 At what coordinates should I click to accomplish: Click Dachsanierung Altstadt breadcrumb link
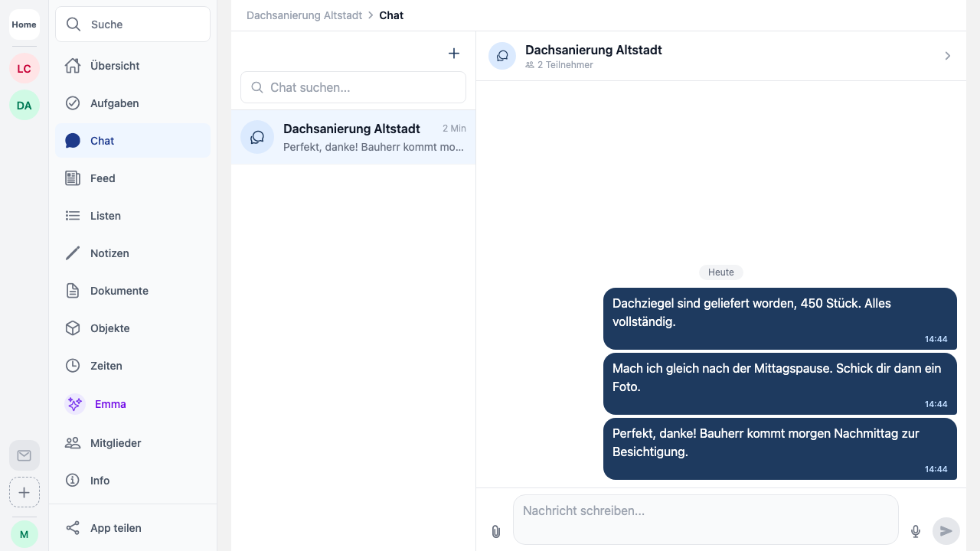tap(304, 15)
